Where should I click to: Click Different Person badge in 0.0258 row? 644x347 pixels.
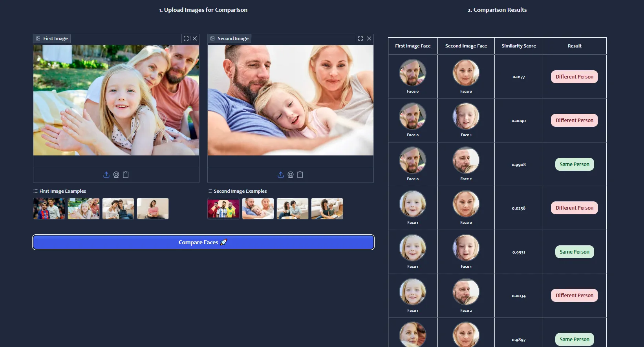pyautogui.click(x=574, y=208)
